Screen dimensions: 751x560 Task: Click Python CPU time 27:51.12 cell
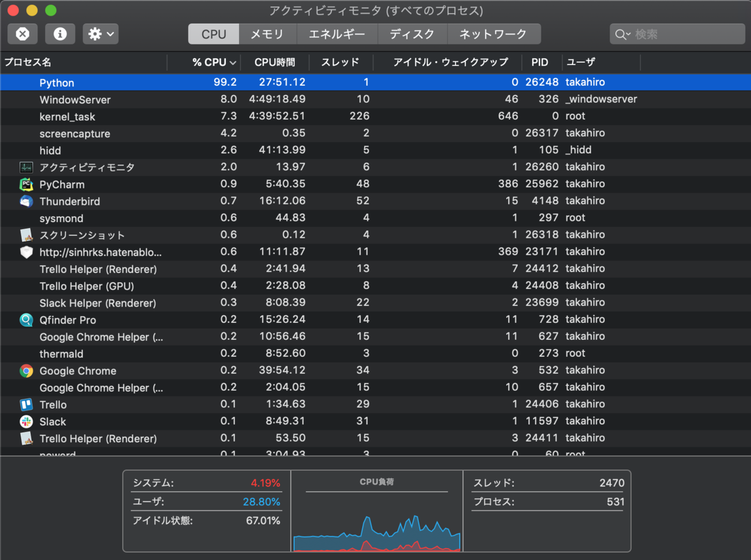(x=282, y=82)
